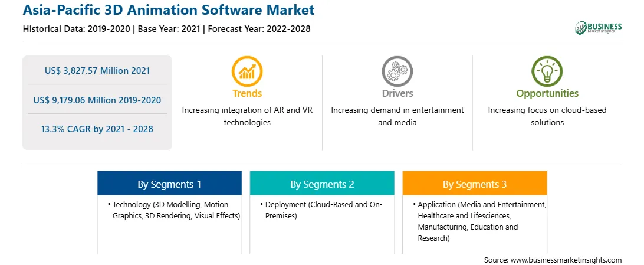Click the green Opportunities lightbulb icon

coord(547,71)
